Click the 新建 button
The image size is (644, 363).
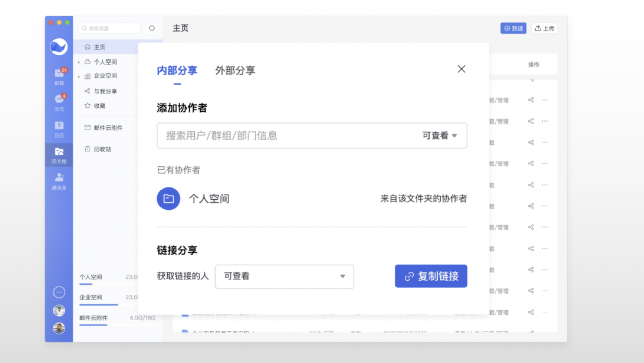(x=513, y=28)
